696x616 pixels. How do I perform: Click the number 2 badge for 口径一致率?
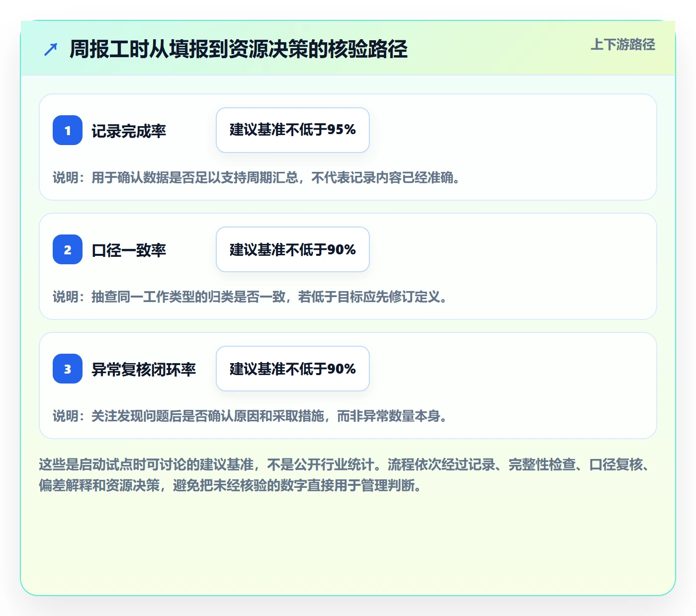[x=68, y=249]
